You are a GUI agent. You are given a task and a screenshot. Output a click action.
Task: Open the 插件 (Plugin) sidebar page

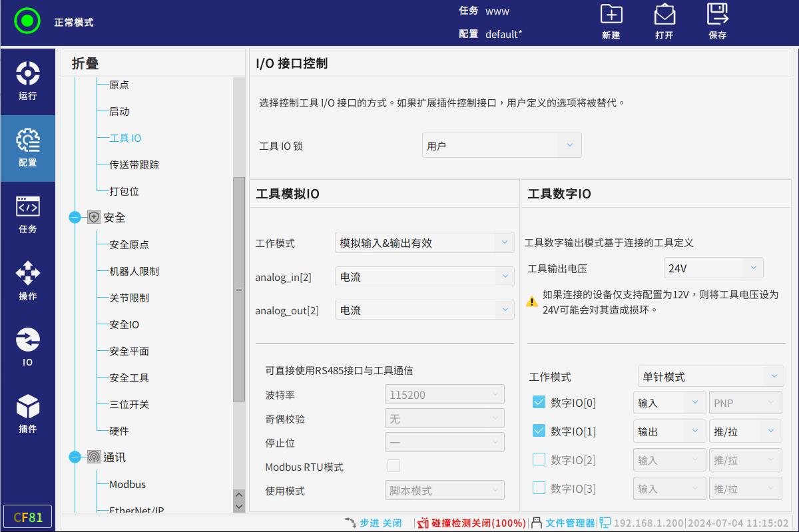coord(27,414)
